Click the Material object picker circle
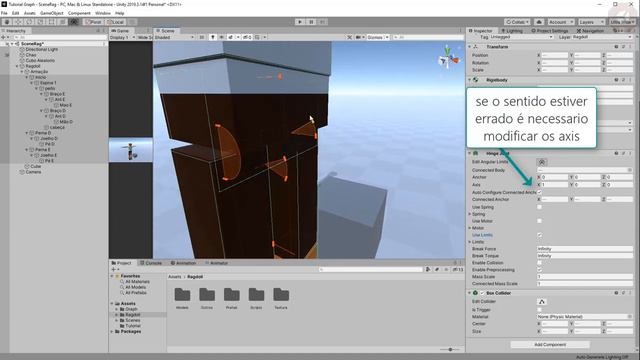Viewport: 640px width, 360px height. point(630,317)
